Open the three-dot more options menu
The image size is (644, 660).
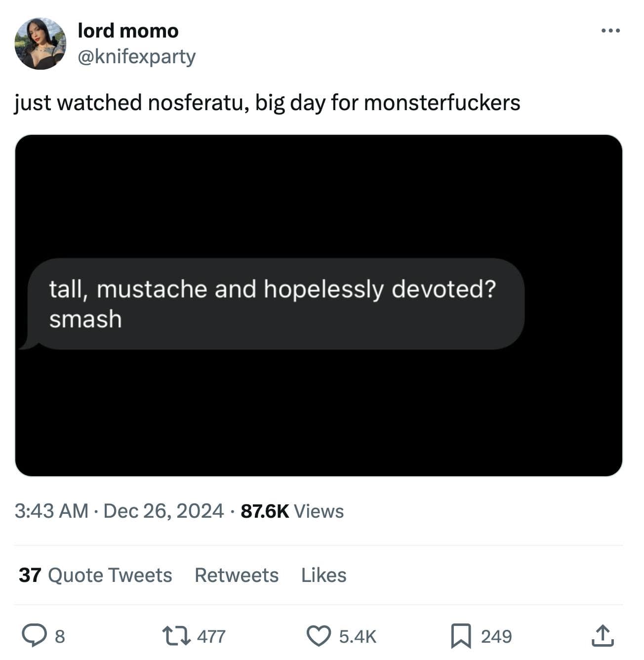(x=609, y=30)
